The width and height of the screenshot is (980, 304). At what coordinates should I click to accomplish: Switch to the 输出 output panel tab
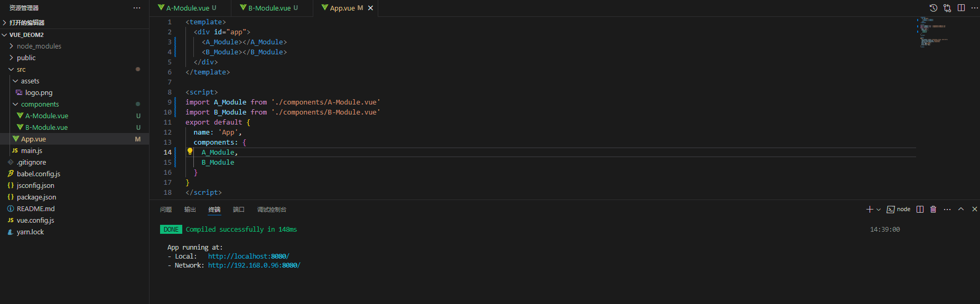pyautogui.click(x=190, y=210)
